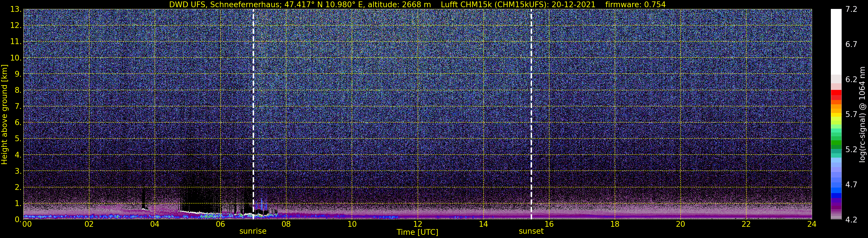The height and width of the screenshot is (238, 868).
Task: Click the height axis tick label '11.'
Action: pos(16,42)
